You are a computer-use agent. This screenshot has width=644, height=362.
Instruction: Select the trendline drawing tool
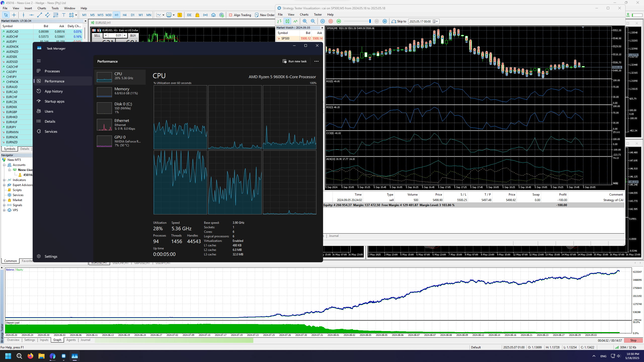tap(39, 15)
